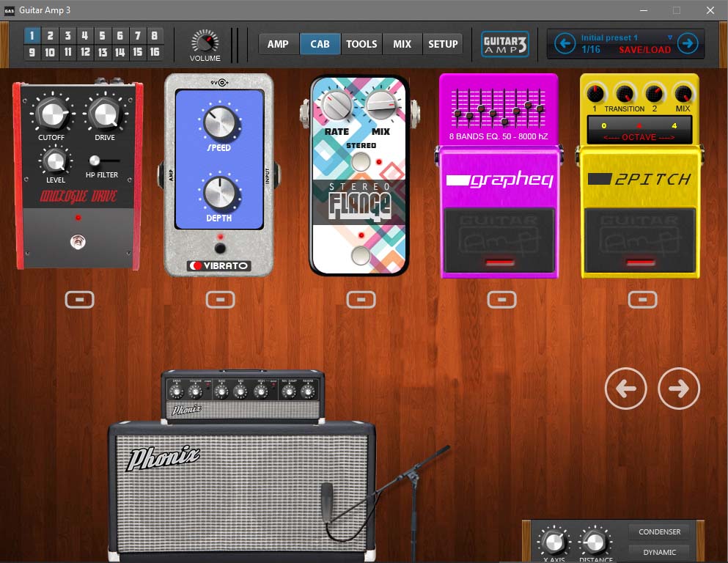Select preset slot 8
The image size is (728, 563).
[155, 35]
